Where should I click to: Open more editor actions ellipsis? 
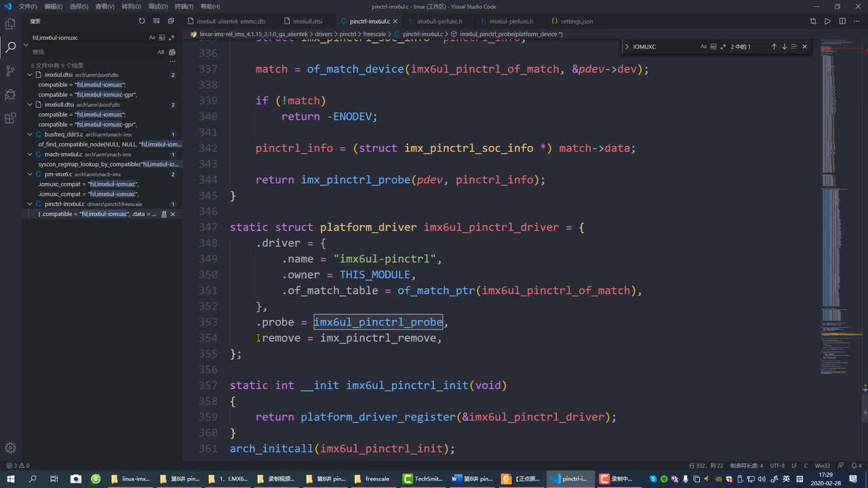[x=857, y=21]
